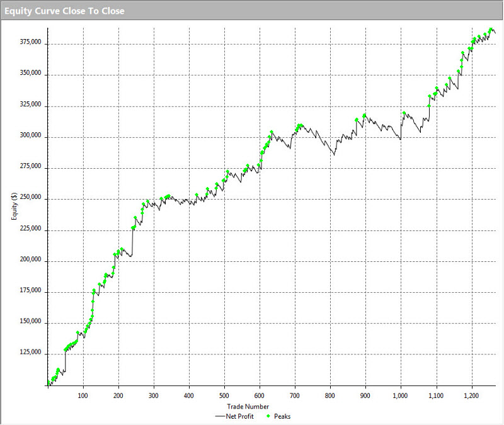
Task: Click the 250,000 y-axis label
Action: point(30,197)
